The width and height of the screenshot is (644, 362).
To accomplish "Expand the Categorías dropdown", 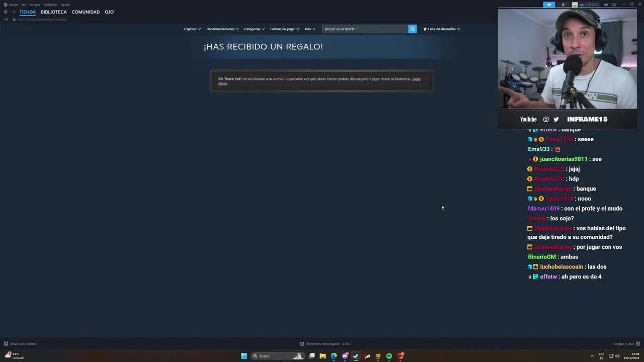I will click(254, 29).
